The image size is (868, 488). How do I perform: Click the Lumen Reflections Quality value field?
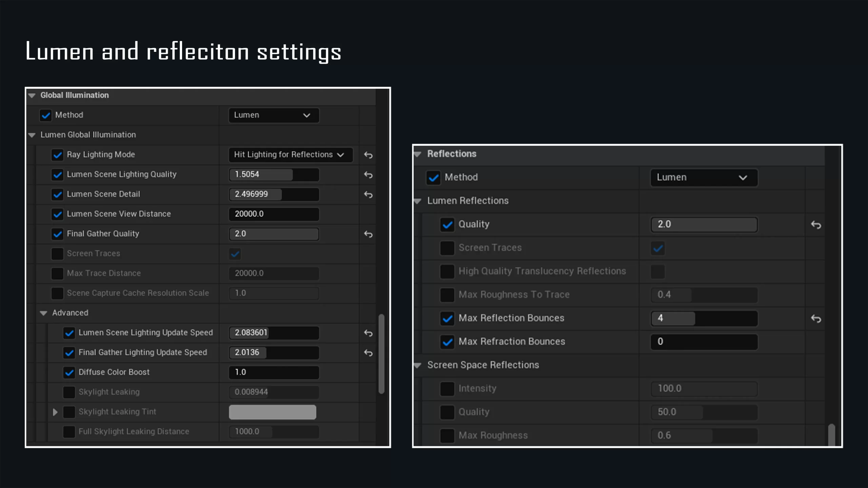(x=704, y=225)
